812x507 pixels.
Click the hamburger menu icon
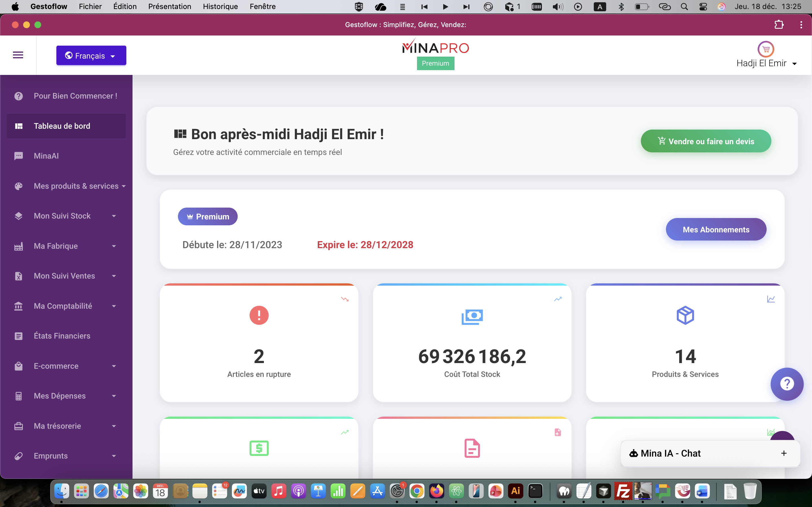(18, 55)
